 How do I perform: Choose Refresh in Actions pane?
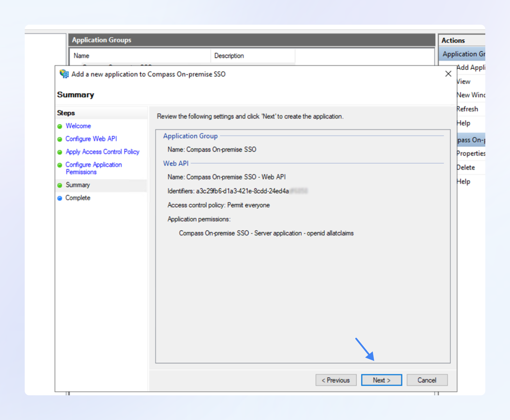[467, 109]
